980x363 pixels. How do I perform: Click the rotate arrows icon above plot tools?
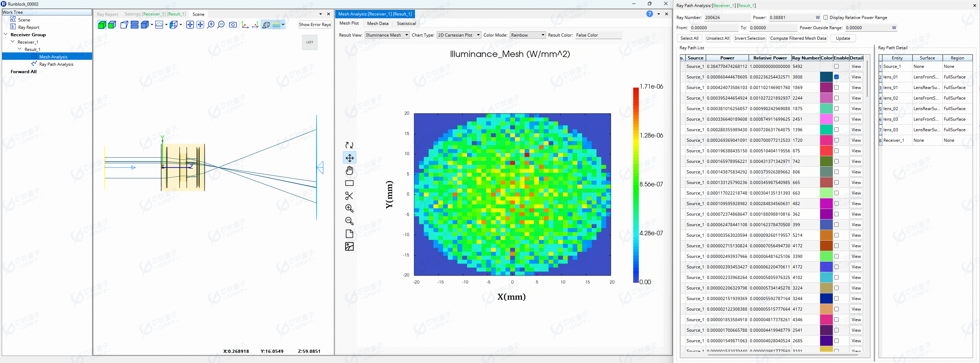[349, 145]
